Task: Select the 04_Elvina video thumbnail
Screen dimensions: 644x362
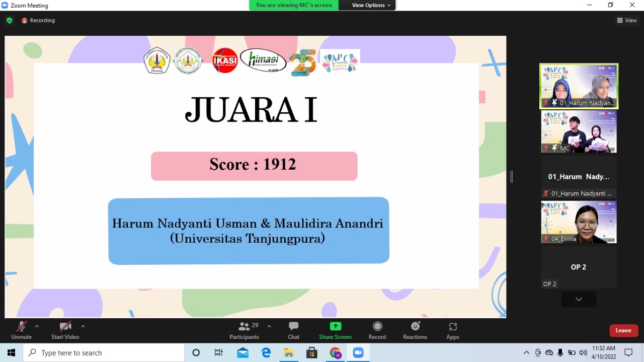Action: (579, 222)
